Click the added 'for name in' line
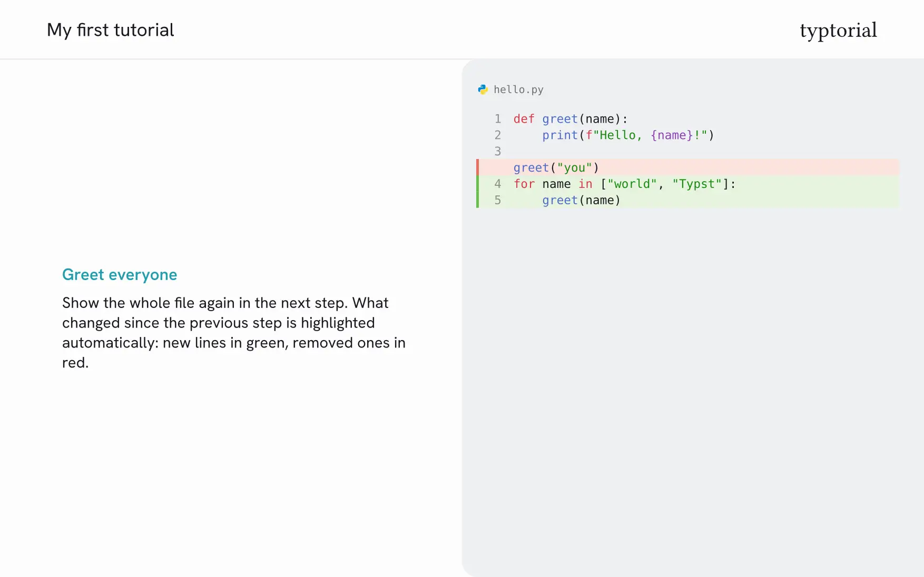Viewport: 924px width, 577px height. tap(688, 184)
